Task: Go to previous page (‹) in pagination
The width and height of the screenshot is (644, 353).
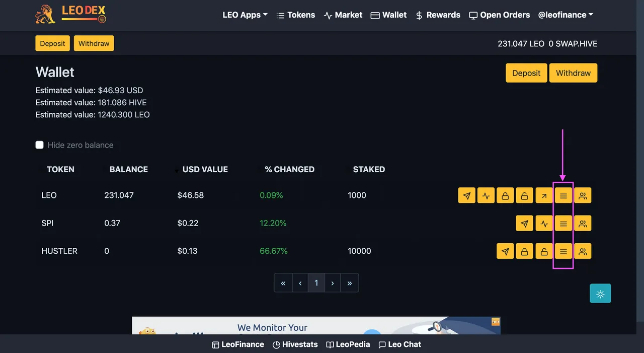Action: pyautogui.click(x=300, y=283)
